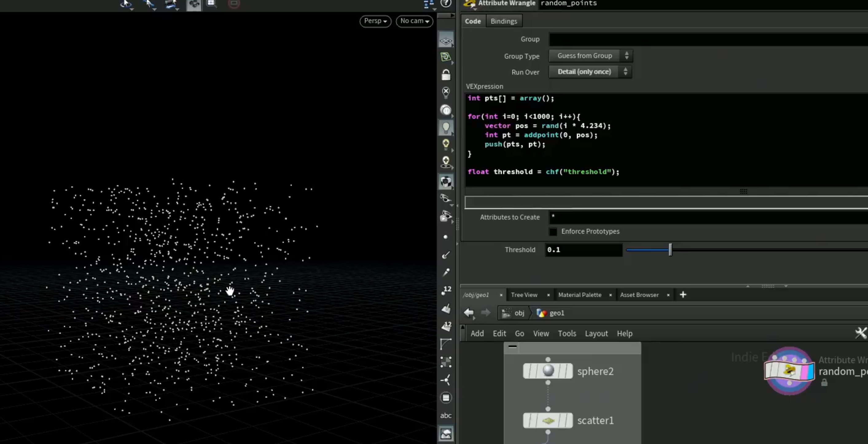Open the Group Type dropdown
Viewport: 868px width, 444px height.
[x=591, y=56]
